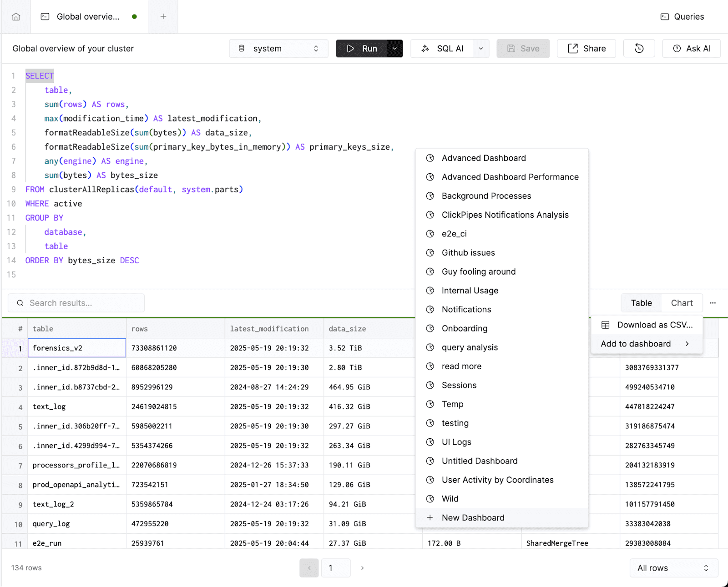
Task: Run the query
Action: point(362,49)
